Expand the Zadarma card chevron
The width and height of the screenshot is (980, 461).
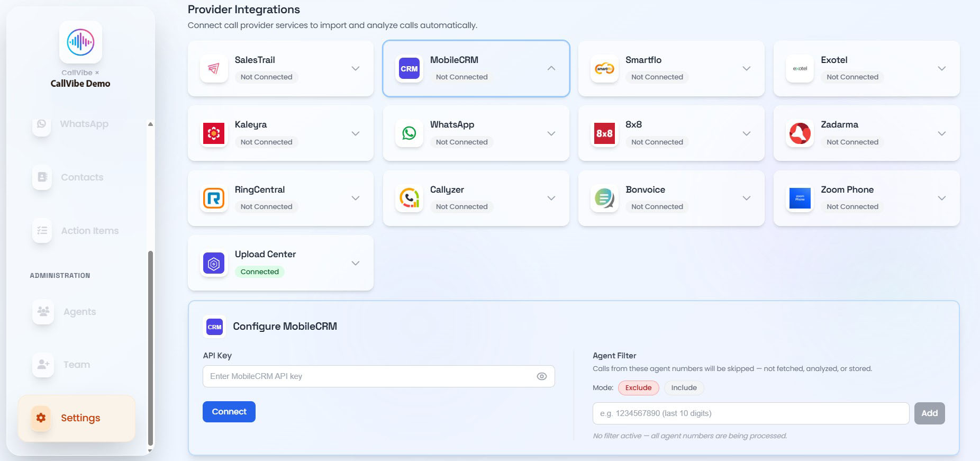[x=942, y=133]
